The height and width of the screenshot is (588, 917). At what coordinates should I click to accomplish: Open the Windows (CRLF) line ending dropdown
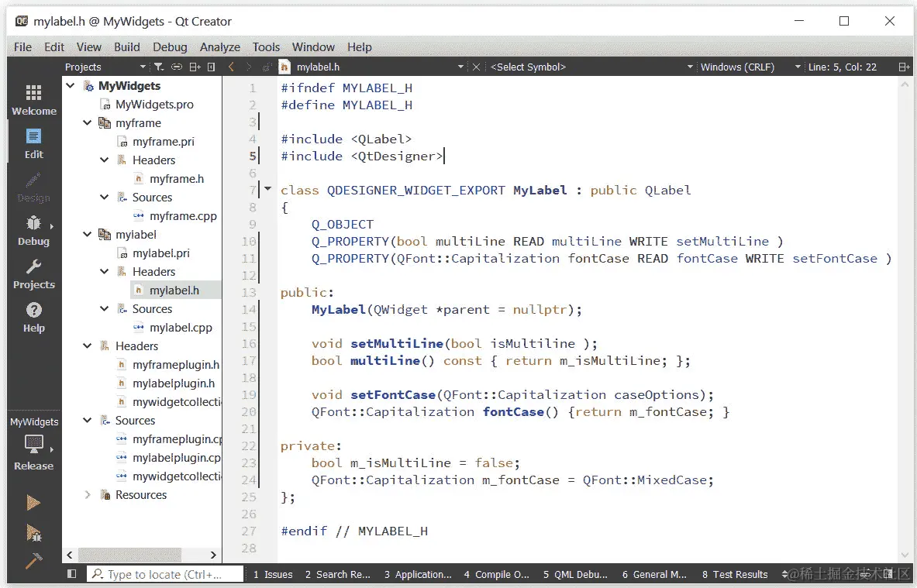tap(750, 67)
